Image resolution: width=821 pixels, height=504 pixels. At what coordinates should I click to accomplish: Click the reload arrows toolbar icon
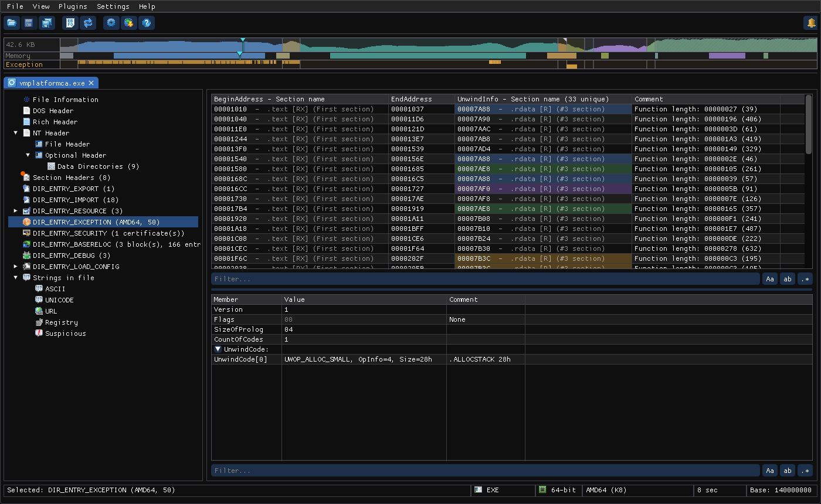click(x=88, y=23)
